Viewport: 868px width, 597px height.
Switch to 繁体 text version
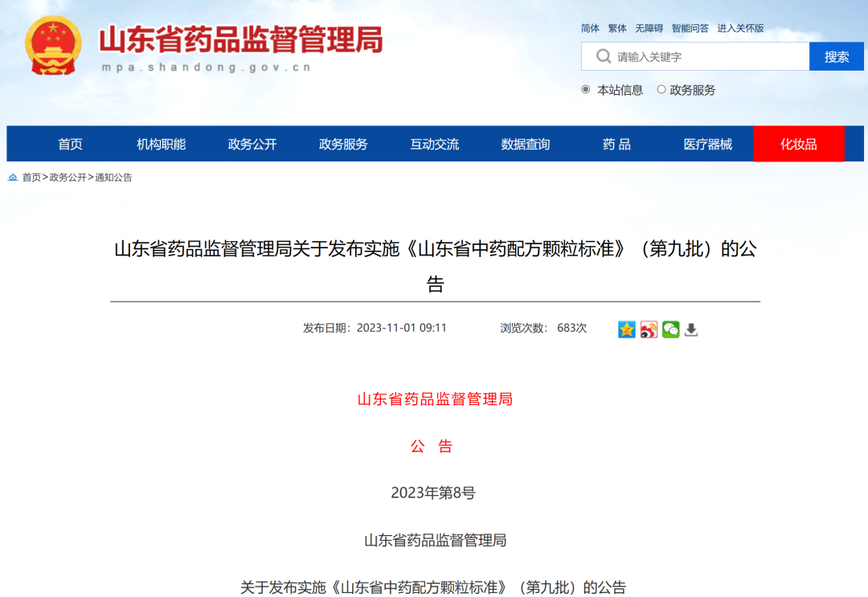(x=617, y=28)
